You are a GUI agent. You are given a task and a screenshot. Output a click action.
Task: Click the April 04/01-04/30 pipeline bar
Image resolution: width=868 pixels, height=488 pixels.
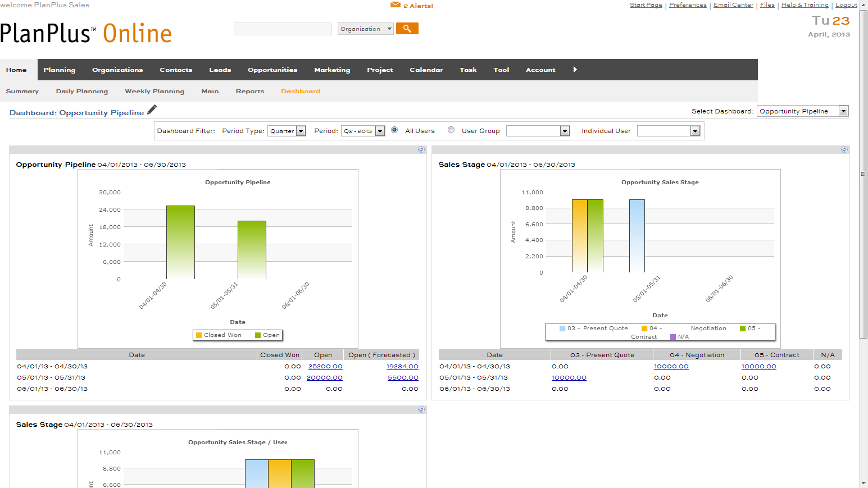[180, 243]
